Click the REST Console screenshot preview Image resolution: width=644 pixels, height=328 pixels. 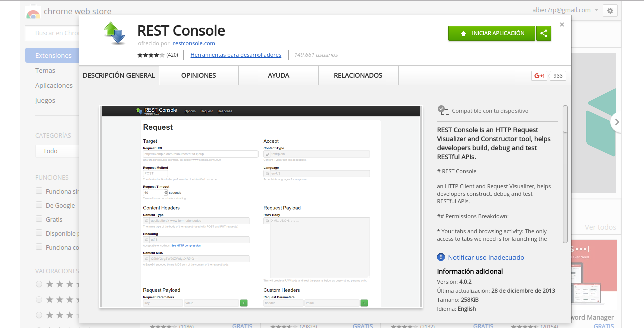coord(260,207)
